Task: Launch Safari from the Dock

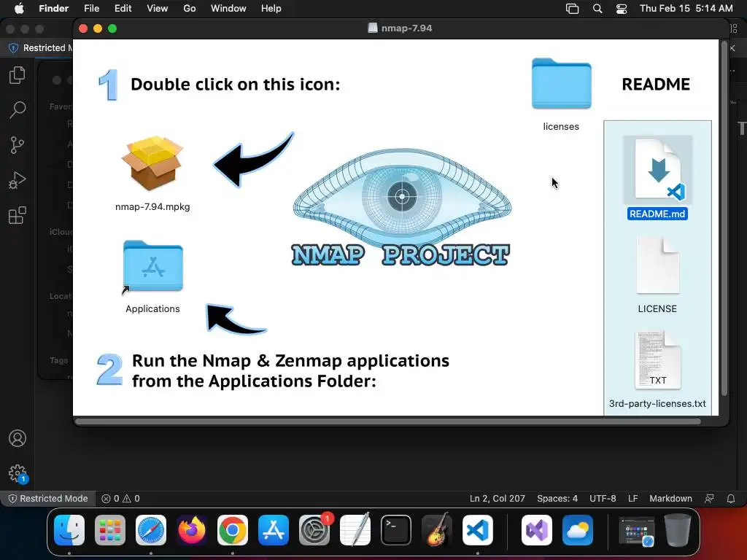Action: click(x=151, y=529)
